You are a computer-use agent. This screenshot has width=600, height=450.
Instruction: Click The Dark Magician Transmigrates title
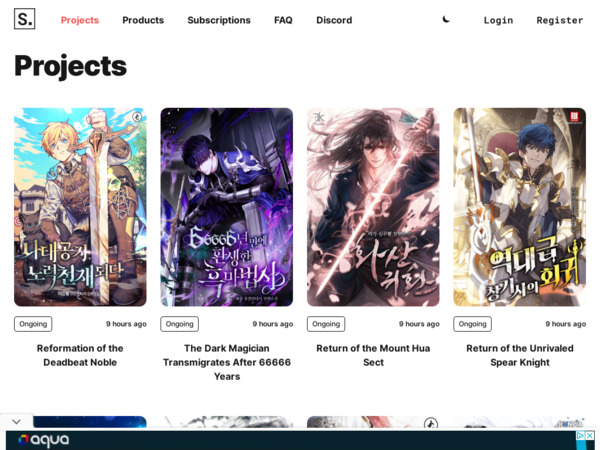coord(227,362)
